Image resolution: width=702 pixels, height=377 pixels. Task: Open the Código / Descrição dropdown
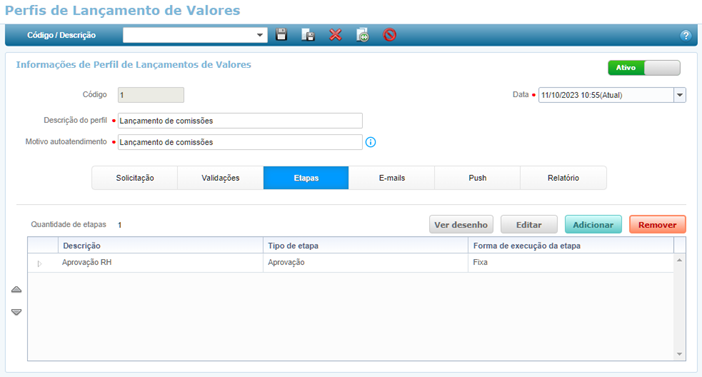coord(260,35)
